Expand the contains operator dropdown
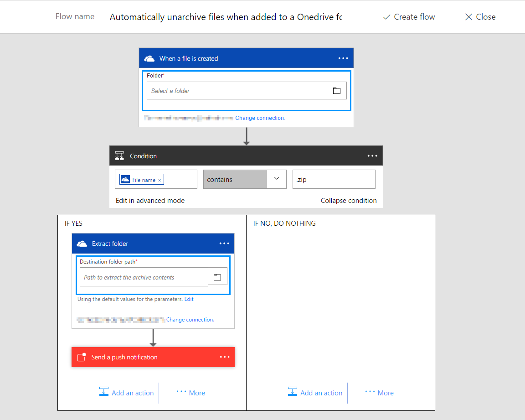525x420 pixels. 276,179
